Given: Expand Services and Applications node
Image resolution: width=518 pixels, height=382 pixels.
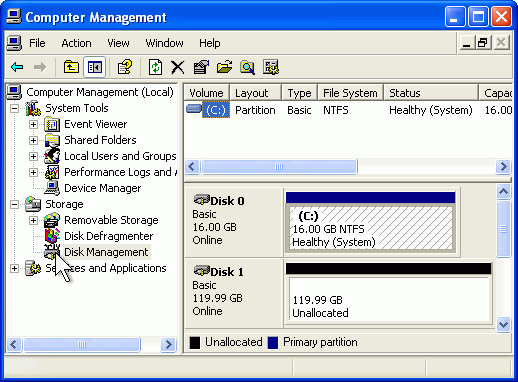Looking at the screenshot, I should [14, 268].
